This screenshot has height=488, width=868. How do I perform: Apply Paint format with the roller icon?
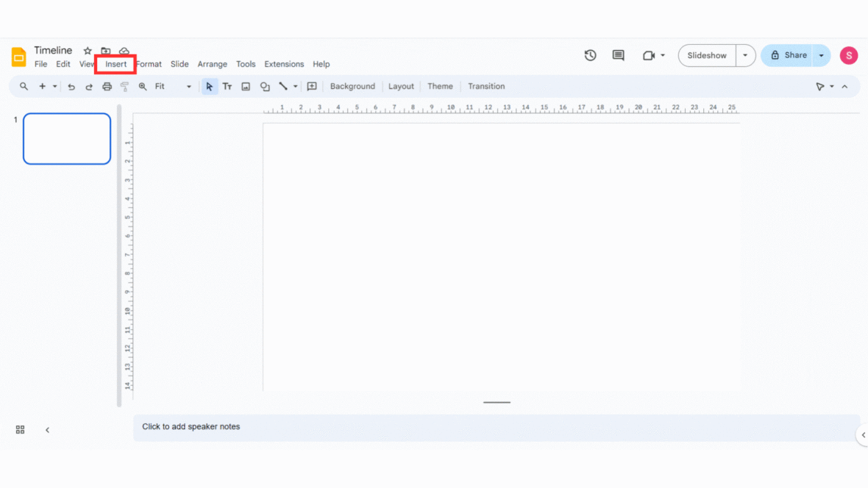124,86
